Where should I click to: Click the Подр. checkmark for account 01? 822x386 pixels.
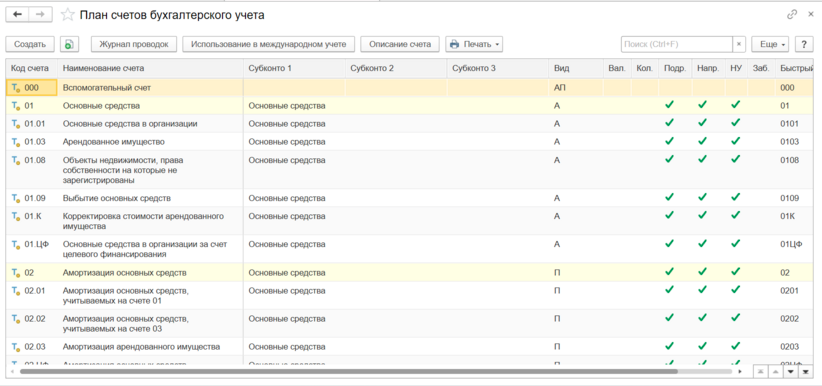click(669, 105)
